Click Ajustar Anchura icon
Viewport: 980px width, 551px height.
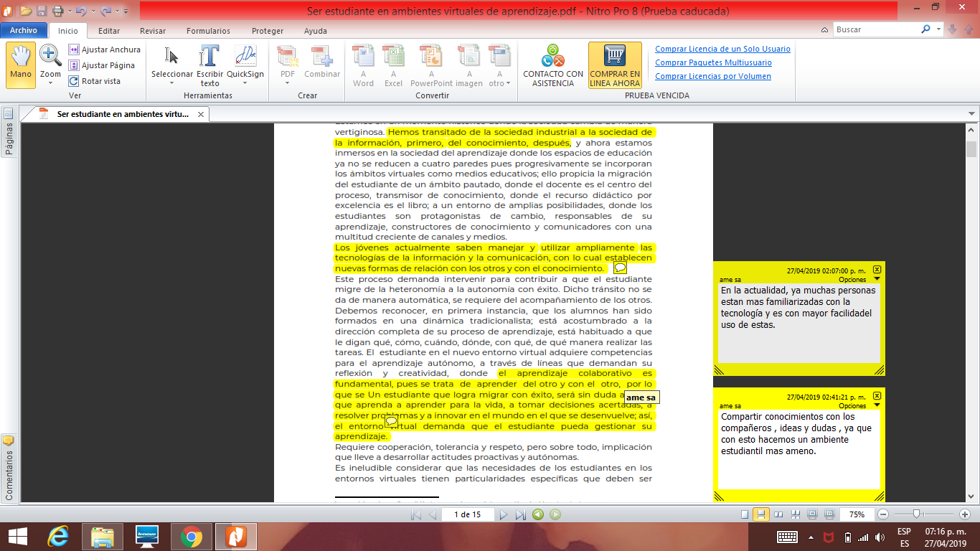coord(75,50)
